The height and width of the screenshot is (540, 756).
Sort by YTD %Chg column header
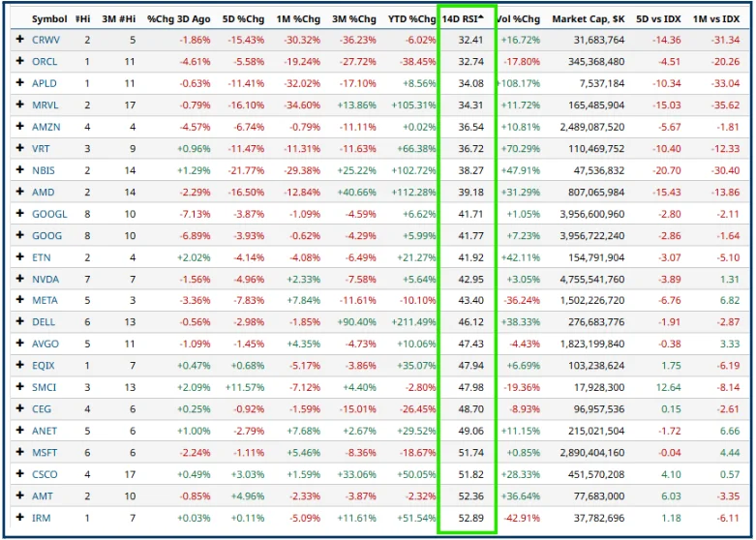click(411, 19)
